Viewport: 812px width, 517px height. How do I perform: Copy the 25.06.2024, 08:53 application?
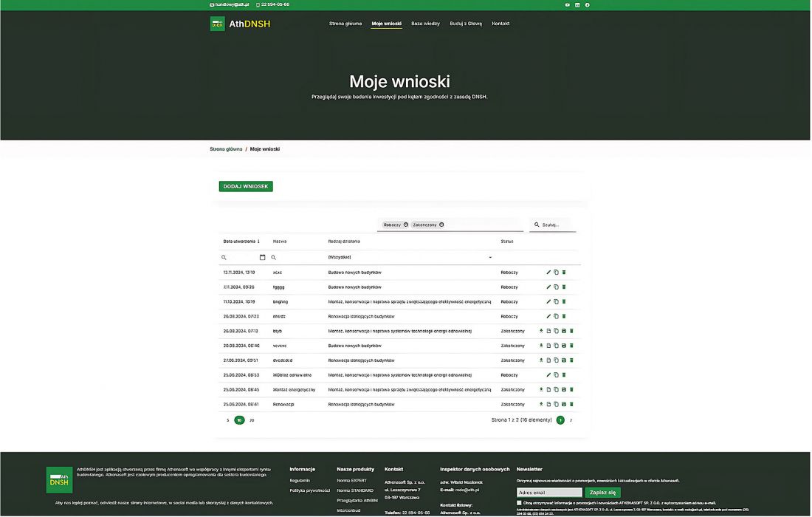point(556,375)
